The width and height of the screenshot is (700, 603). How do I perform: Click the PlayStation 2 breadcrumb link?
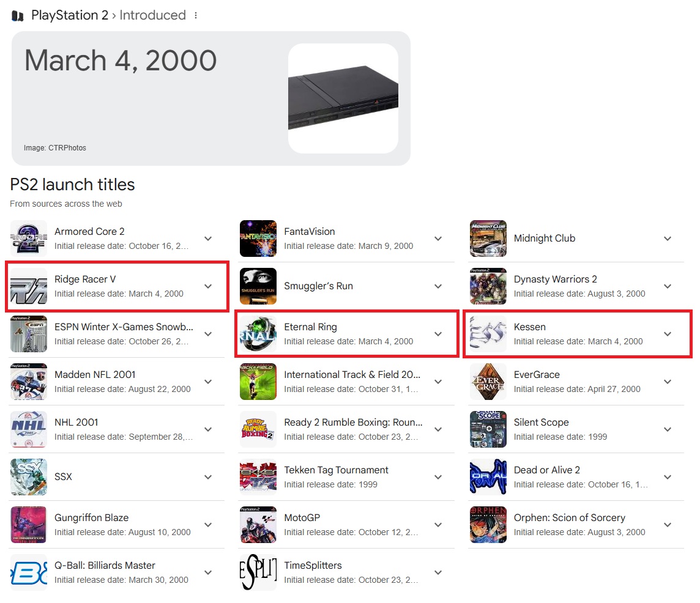pyautogui.click(x=70, y=15)
